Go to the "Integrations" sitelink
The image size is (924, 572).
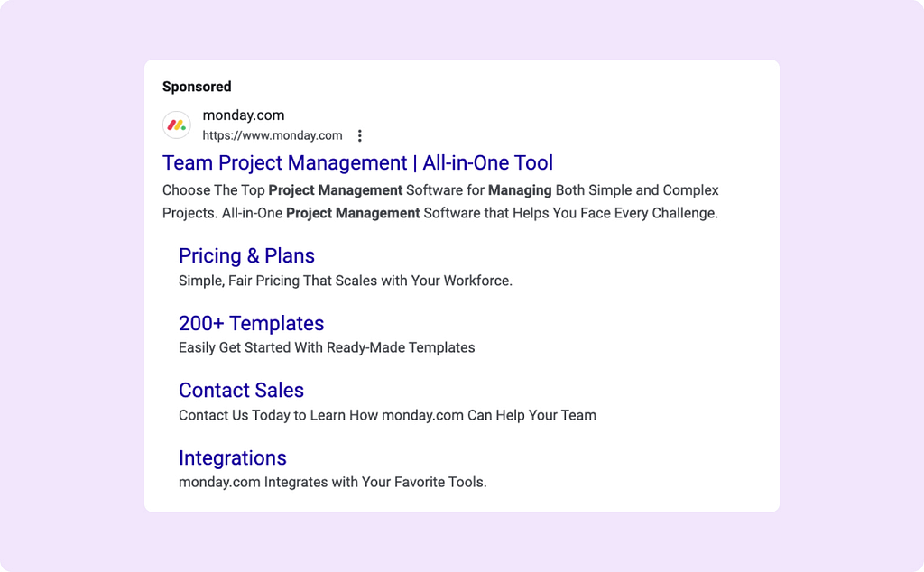(232, 457)
